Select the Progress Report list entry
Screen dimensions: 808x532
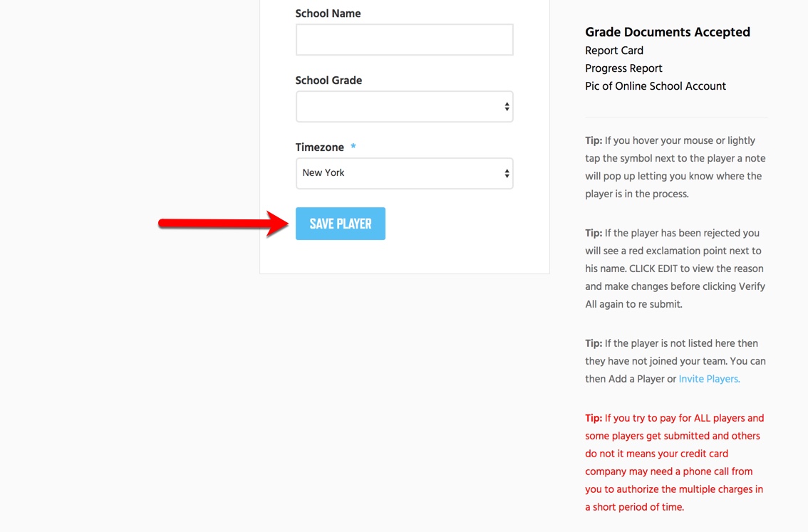(623, 68)
